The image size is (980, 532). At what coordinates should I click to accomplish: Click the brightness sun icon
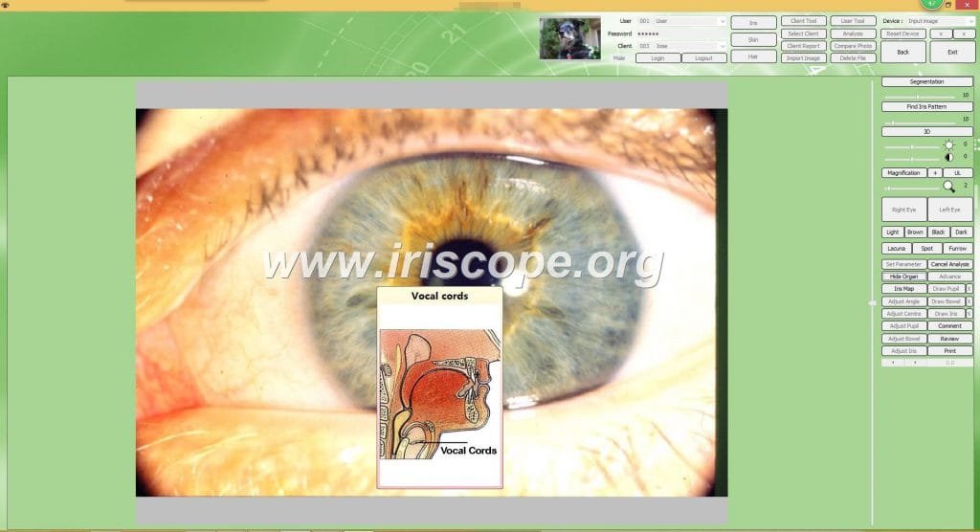point(948,145)
